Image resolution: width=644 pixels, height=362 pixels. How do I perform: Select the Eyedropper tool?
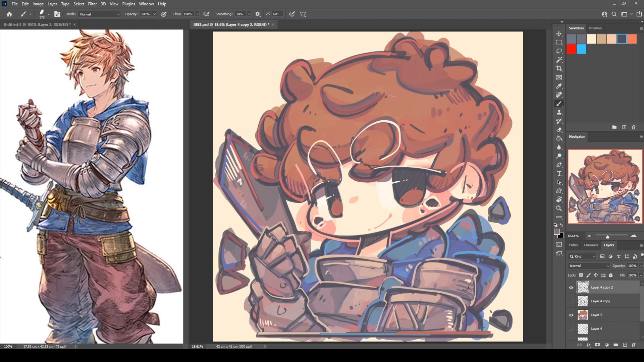tap(559, 86)
